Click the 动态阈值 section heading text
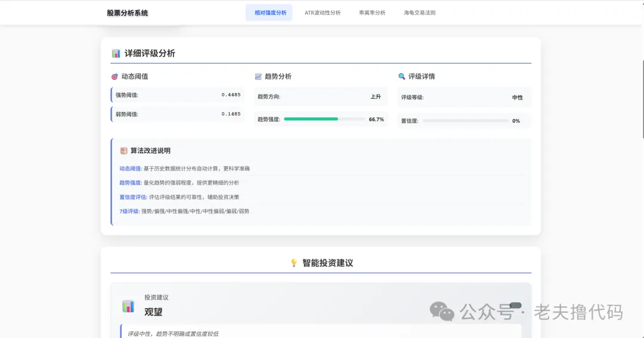The width and height of the screenshot is (644, 338). (x=135, y=76)
